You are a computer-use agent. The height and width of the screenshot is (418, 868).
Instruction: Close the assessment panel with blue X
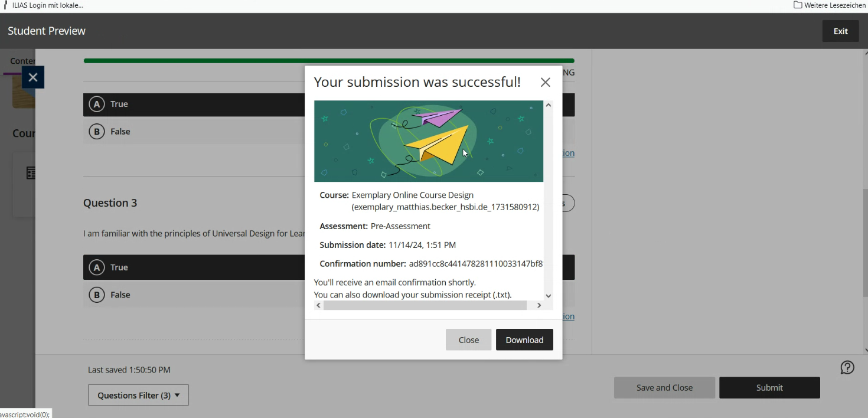click(x=33, y=77)
